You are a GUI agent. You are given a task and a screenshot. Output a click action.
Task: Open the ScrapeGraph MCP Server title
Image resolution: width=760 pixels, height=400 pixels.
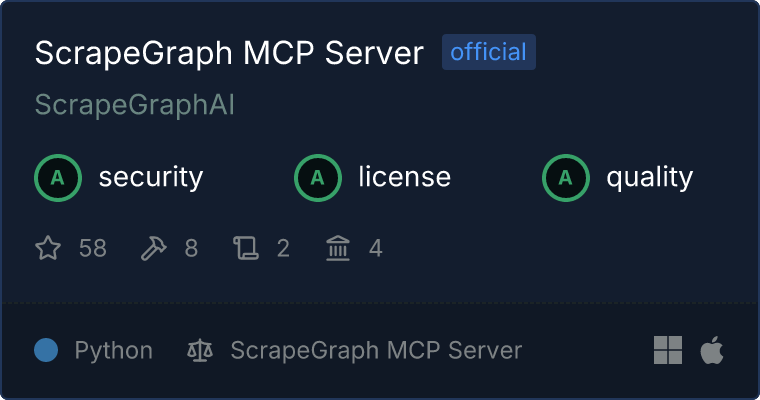tap(229, 52)
